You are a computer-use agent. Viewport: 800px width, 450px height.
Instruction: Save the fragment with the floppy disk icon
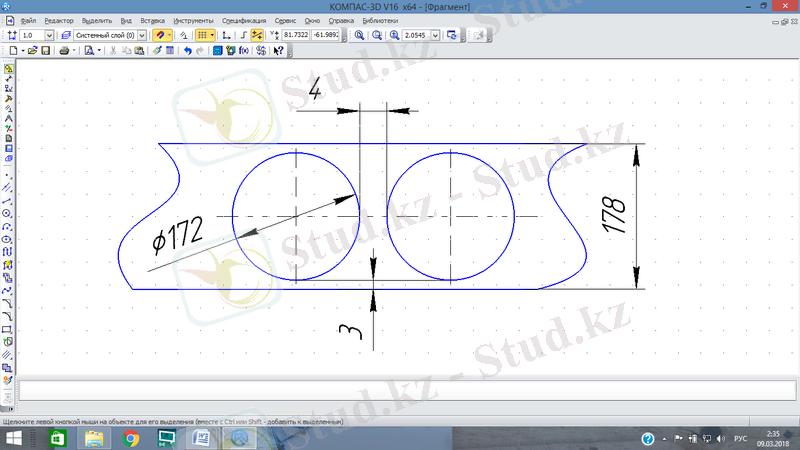45,51
